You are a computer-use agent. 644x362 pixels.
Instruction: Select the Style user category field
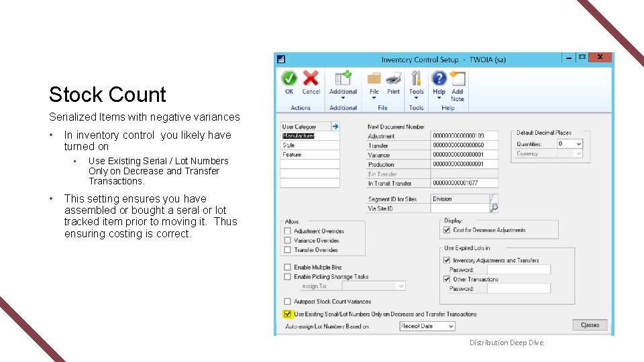(310, 145)
